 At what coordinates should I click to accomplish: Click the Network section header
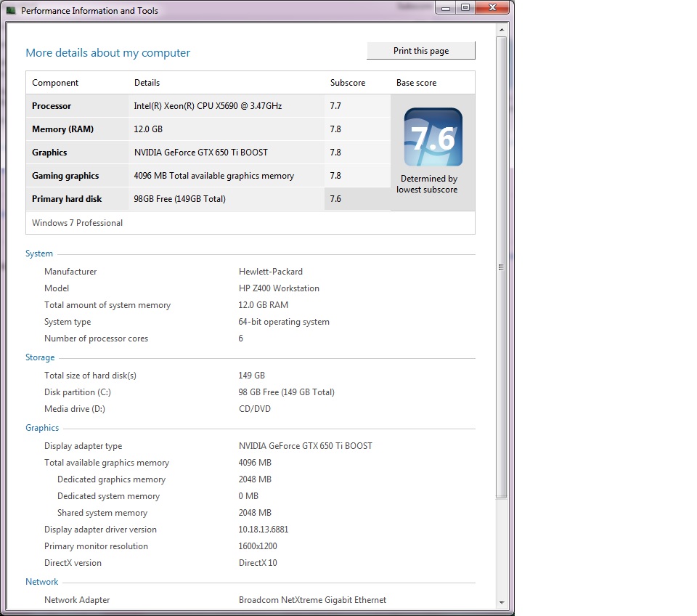pyautogui.click(x=41, y=582)
